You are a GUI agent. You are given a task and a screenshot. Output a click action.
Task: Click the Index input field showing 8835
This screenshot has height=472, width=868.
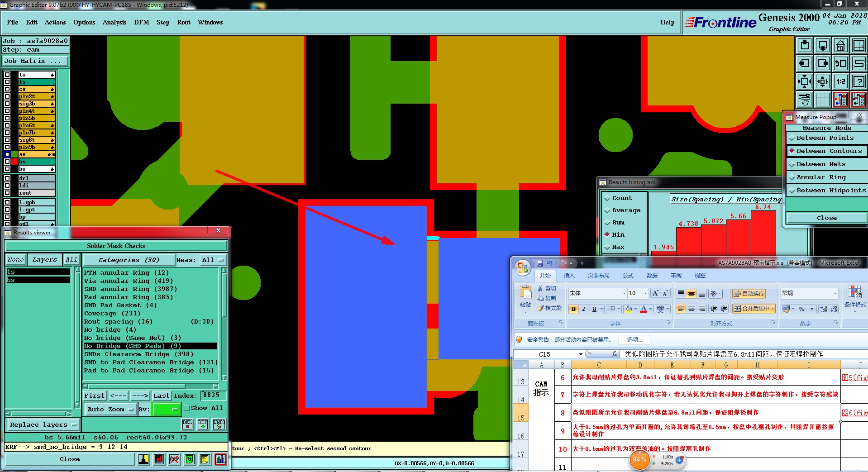pyautogui.click(x=214, y=396)
